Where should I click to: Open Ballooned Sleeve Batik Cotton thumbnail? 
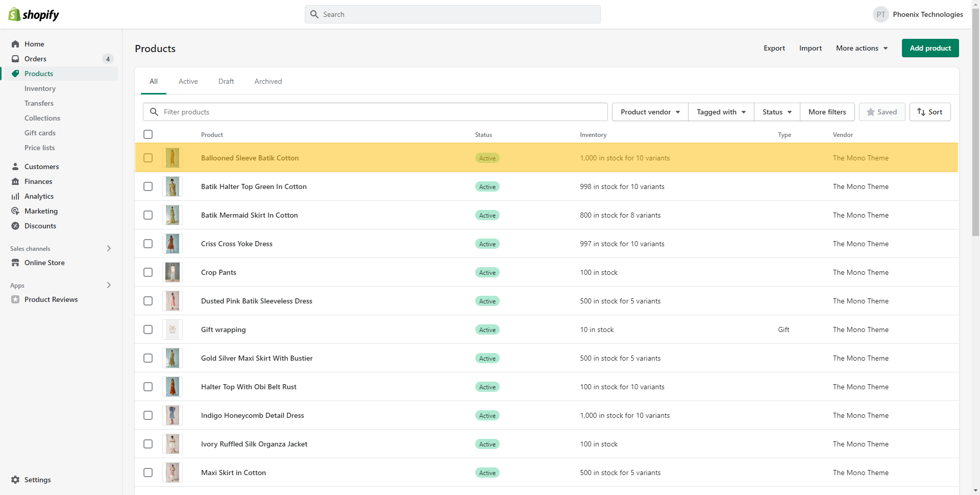coord(173,158)
